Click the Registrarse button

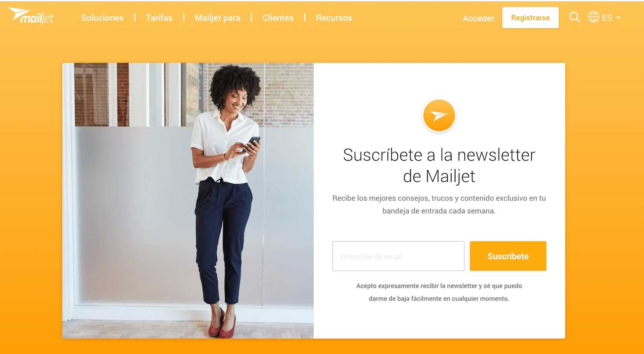[530, 18]
